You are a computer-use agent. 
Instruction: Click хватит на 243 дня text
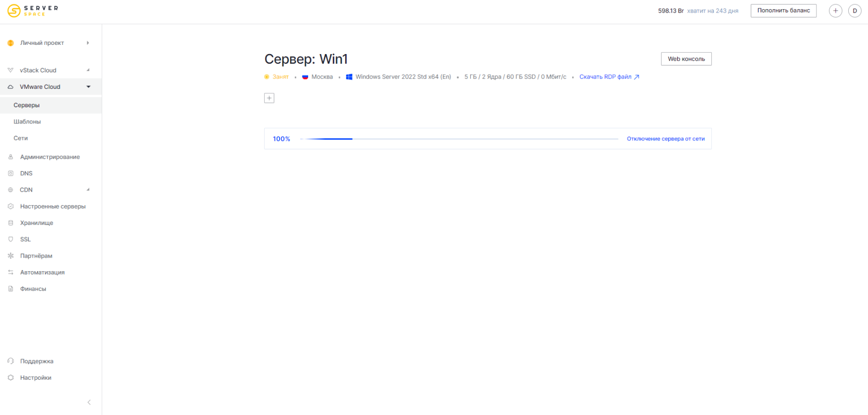pos(713,11)
